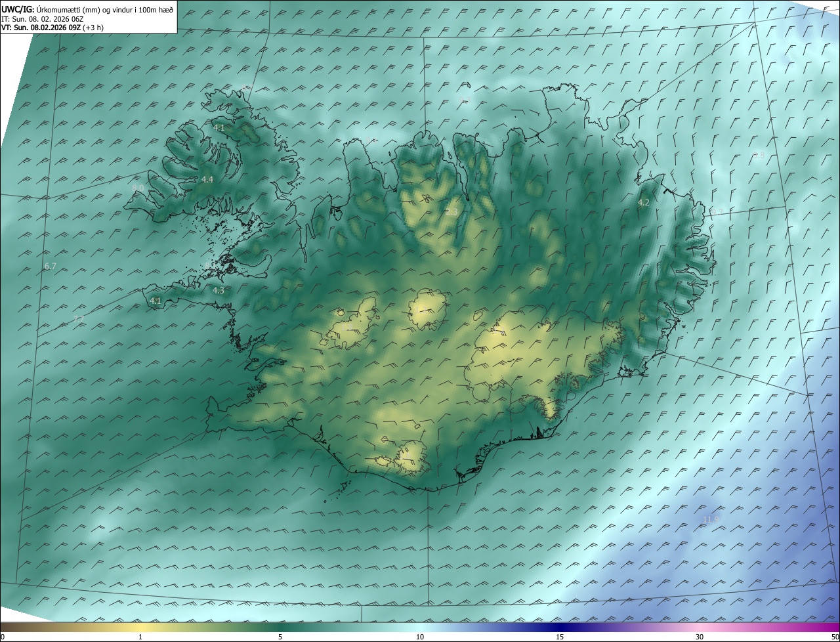Image resolution: width=840 pixels, height=642 pixels.
Task: Click the colorbar tick label 5
Action: (280, 637)
